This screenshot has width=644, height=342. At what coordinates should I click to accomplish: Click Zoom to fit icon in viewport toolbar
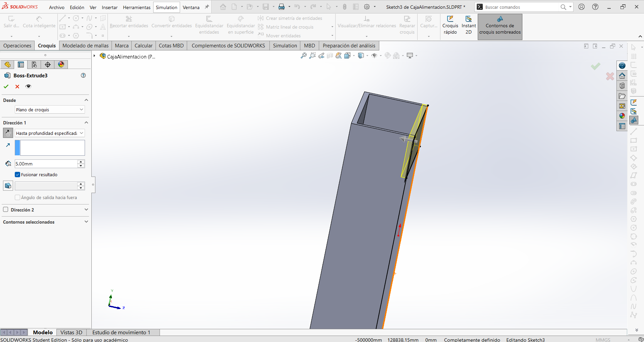(304, 56)
